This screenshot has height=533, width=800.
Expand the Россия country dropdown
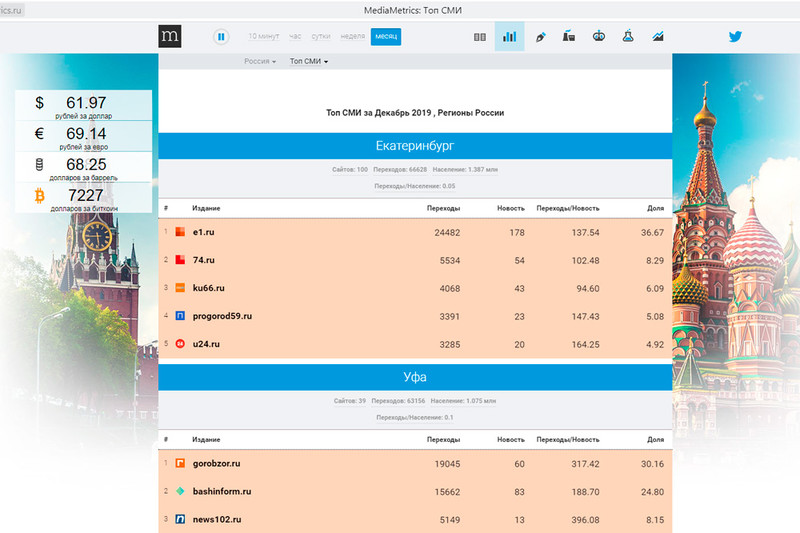point(260,61)
